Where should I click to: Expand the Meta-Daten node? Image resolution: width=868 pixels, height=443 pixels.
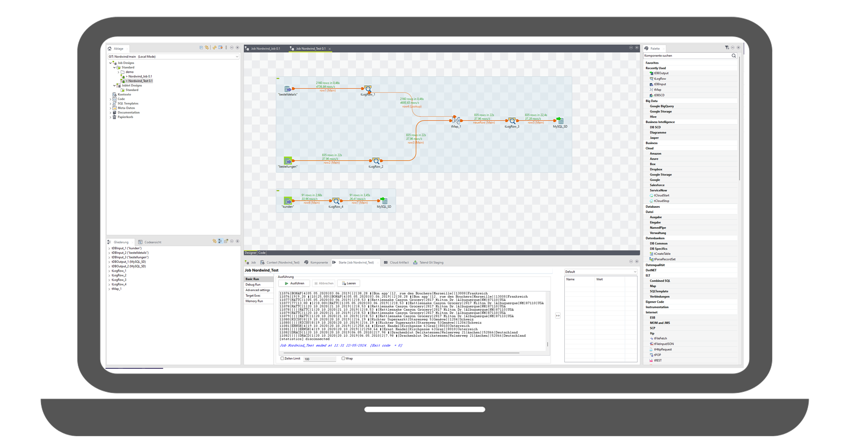[110, 108]
